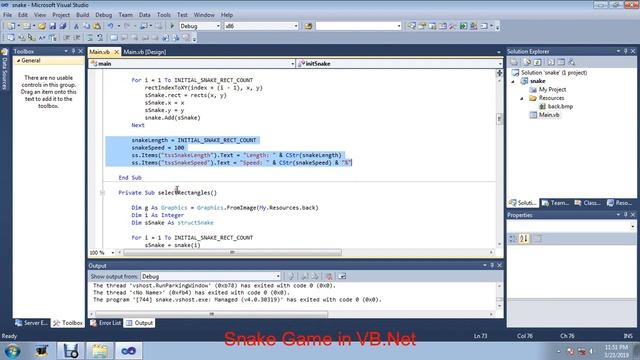Select Main.vb file in Solution Explorer
The image size is (640, 360).
[x=544, y=115]
